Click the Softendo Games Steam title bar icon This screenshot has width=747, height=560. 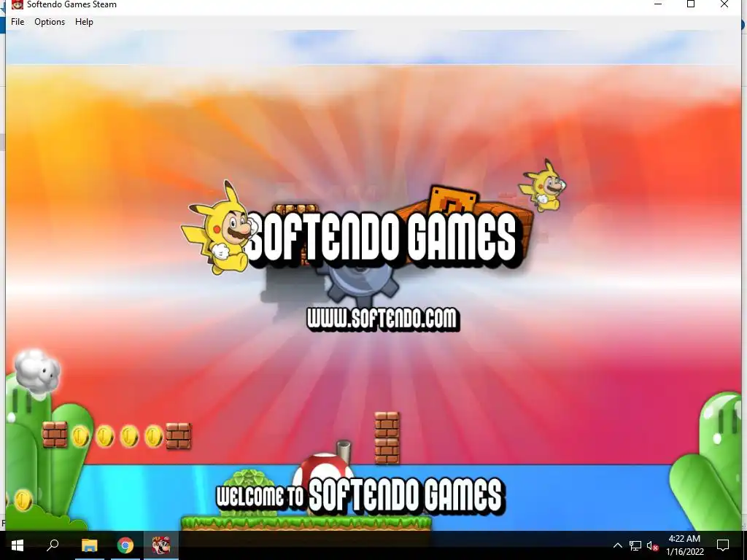pos(18,4)
